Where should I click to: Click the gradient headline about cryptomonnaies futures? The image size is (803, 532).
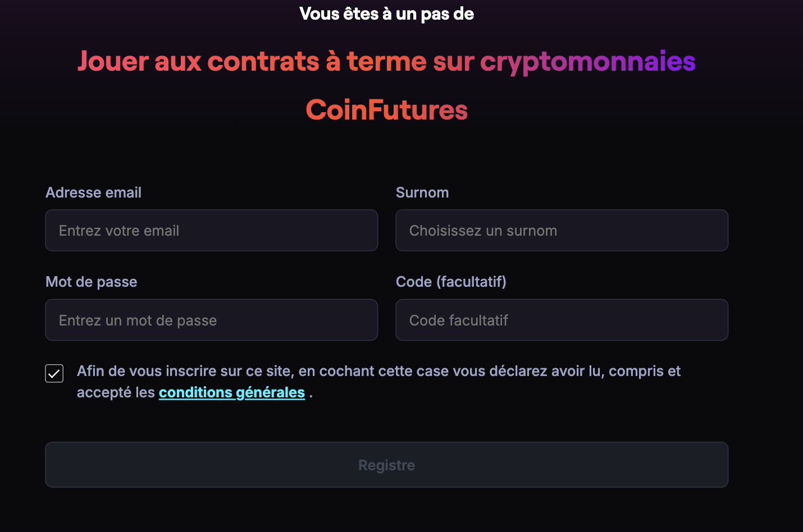[x=386, y=62]
